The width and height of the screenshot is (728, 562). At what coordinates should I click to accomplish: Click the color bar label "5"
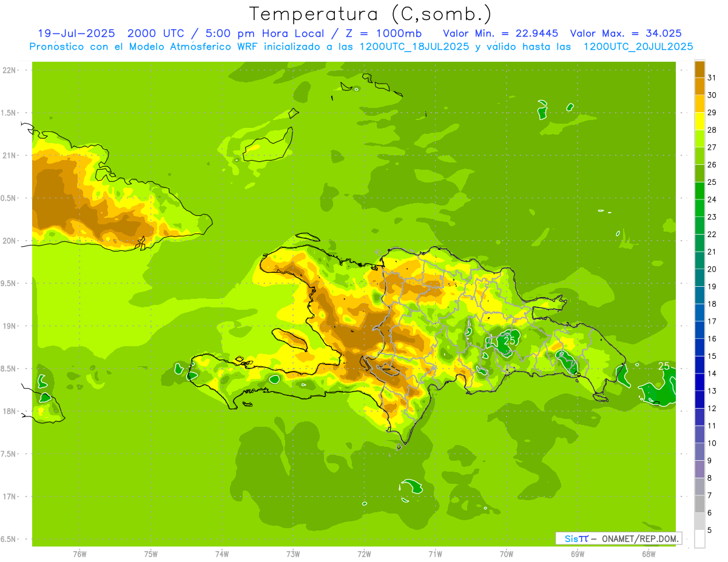pyautogui.click(x=710, y=530)
